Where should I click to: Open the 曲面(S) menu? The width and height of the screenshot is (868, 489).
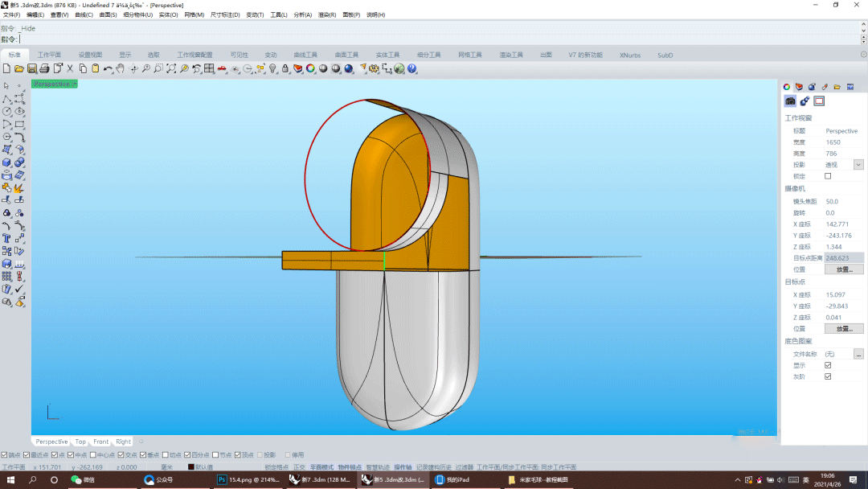tap(108, 15)
